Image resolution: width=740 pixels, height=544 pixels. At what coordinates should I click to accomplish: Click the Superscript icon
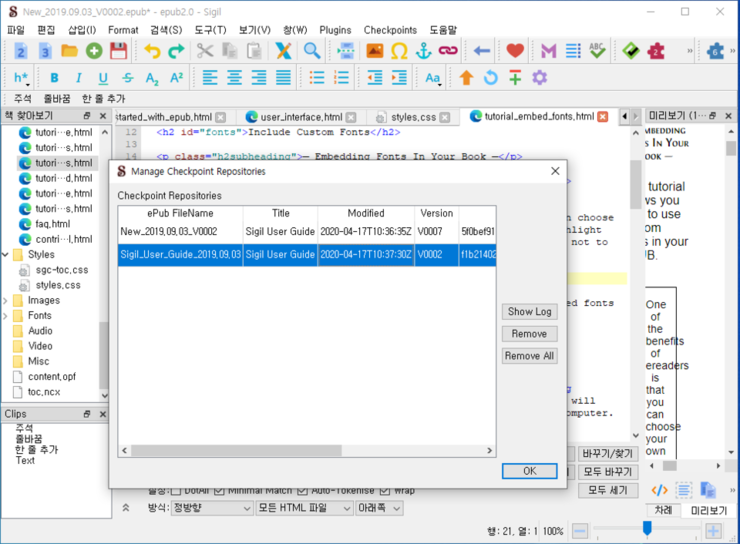click(x=177, y=78)
